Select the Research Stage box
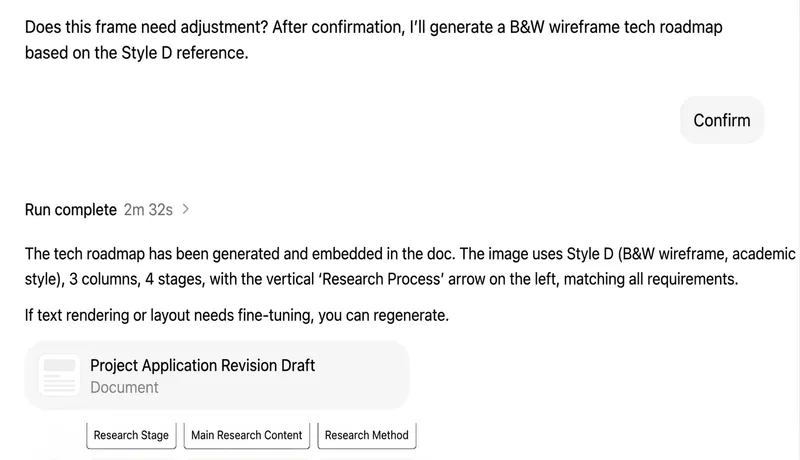 click(x=131, y=436)
